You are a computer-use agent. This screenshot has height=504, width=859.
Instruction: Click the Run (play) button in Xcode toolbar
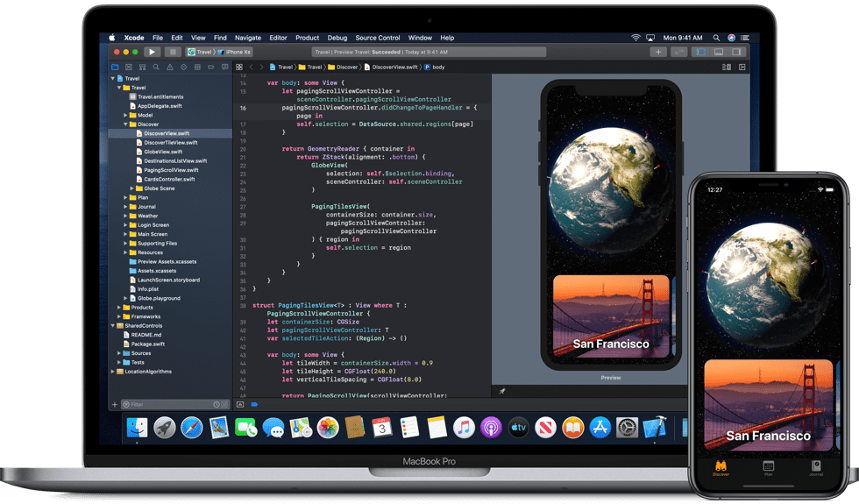(x=153, y=52)
